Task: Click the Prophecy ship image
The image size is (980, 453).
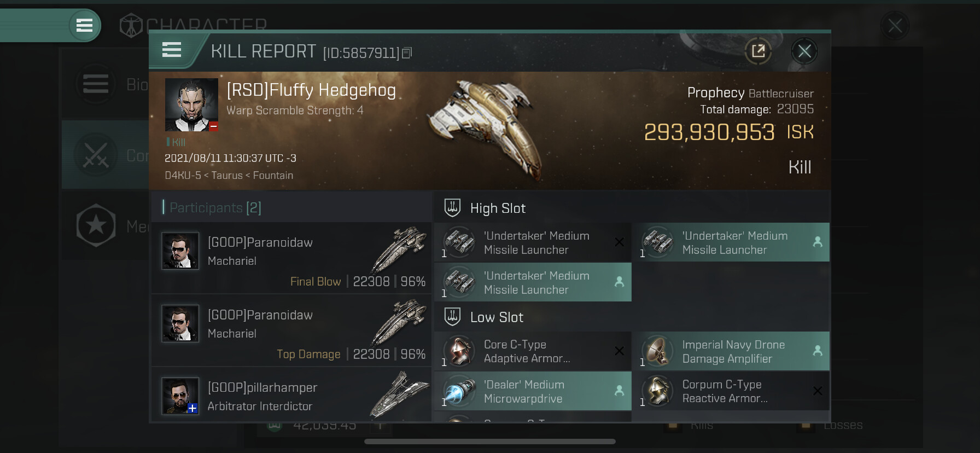Action: (487, 129)
